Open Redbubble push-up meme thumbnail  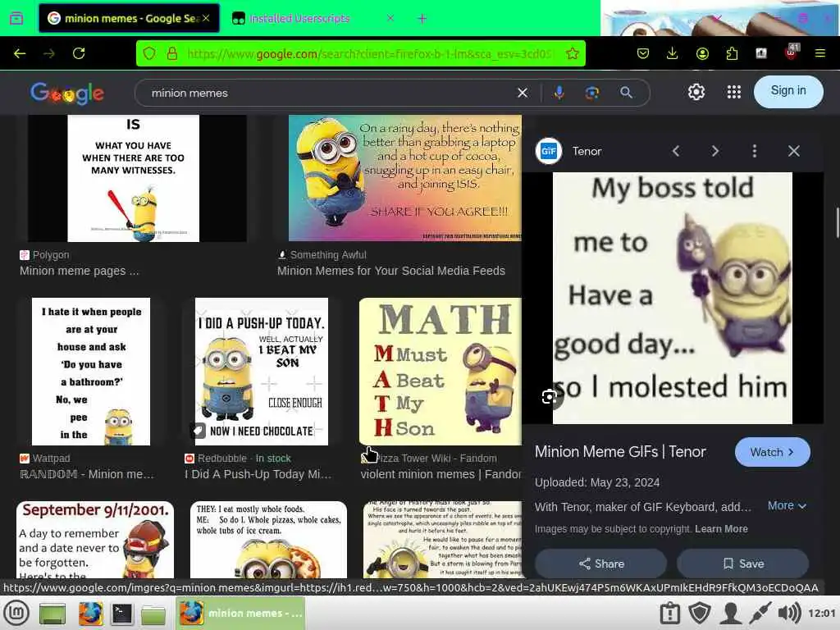(x=262, y=372)
